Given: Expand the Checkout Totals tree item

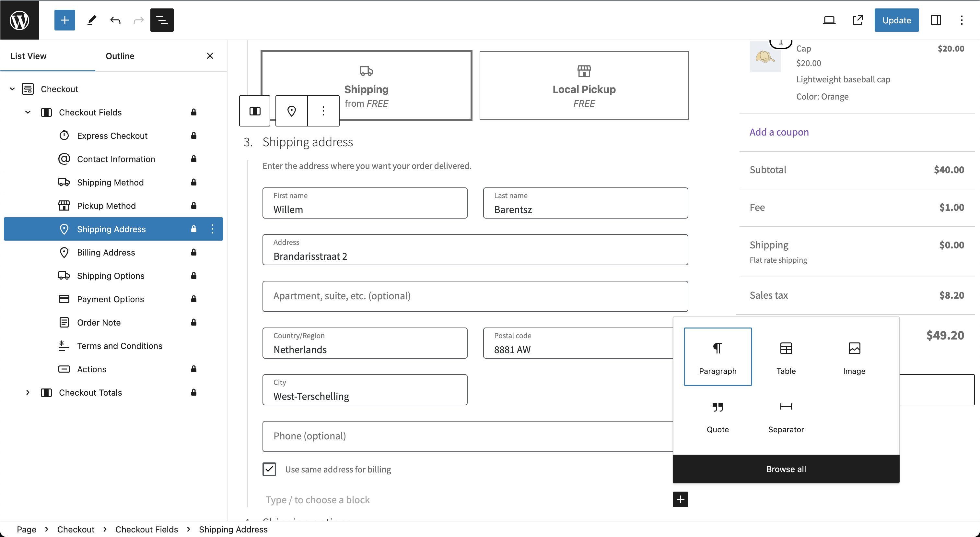Looking at the screenshot, I should [28, 392].
